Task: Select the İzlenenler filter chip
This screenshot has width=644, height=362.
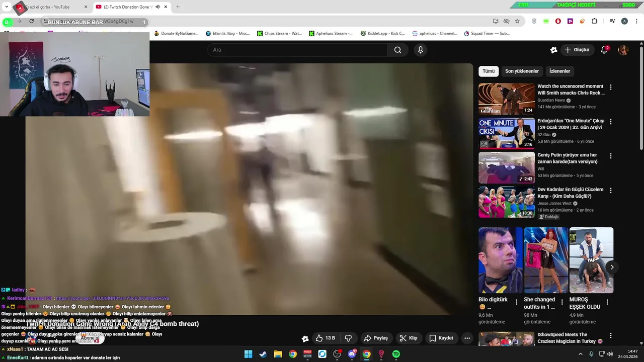Action: (559, 71)
